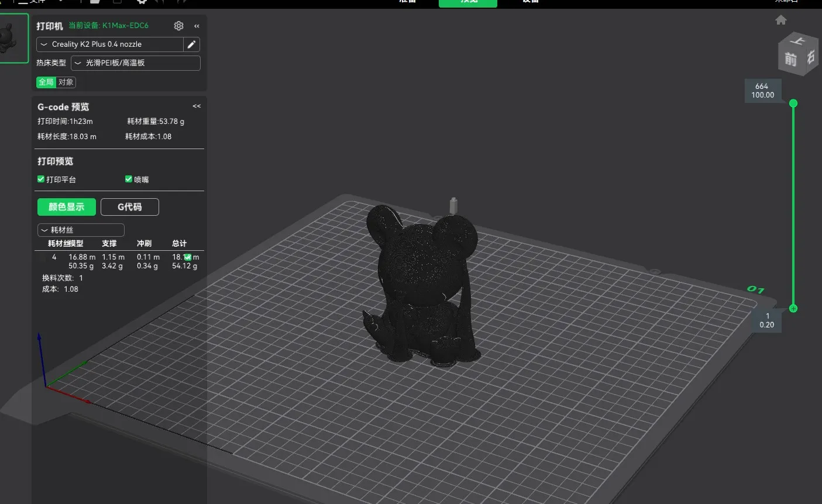Toggle 喷嘴 nozzle checkbox
This screenshot has height=504, width=822.
[x=129, y=179]
